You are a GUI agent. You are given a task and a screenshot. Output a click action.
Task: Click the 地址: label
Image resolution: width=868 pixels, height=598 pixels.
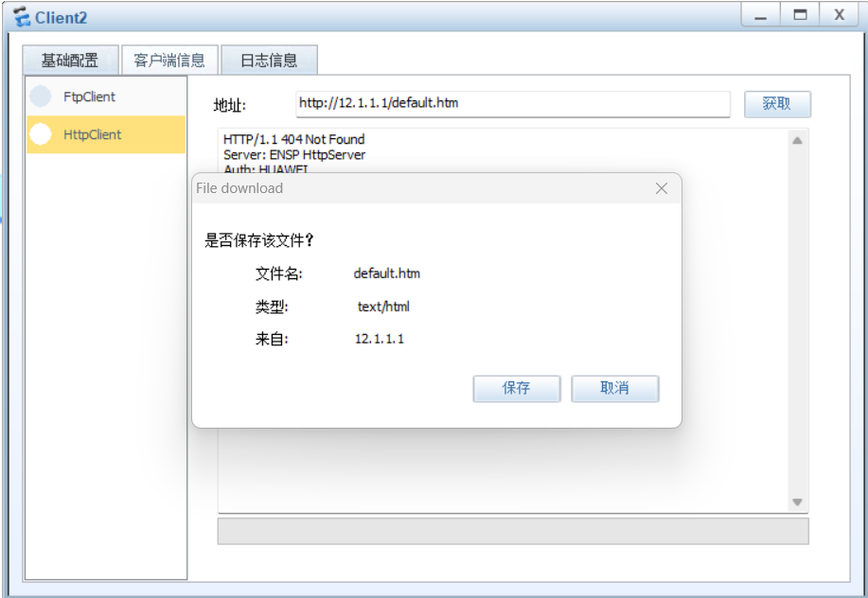(230, 105)
